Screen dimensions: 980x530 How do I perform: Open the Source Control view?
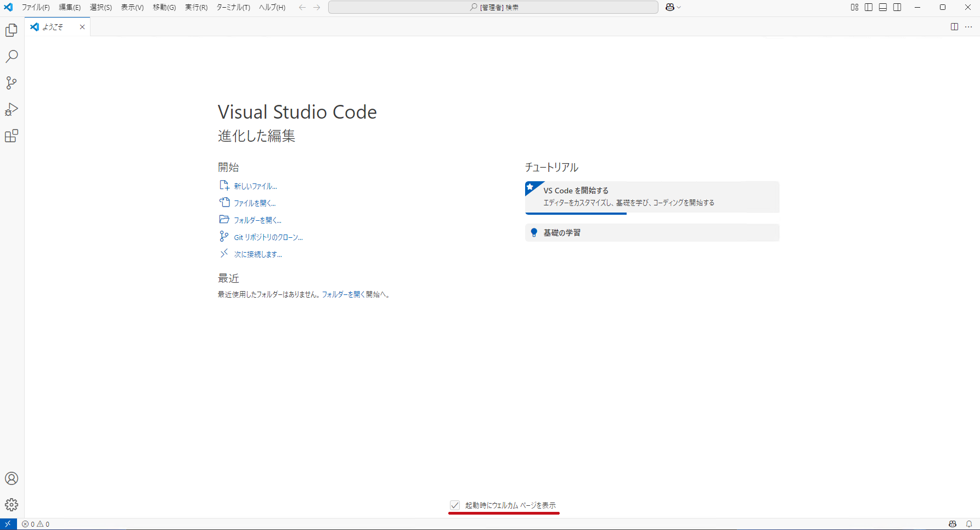pos(12,83)
